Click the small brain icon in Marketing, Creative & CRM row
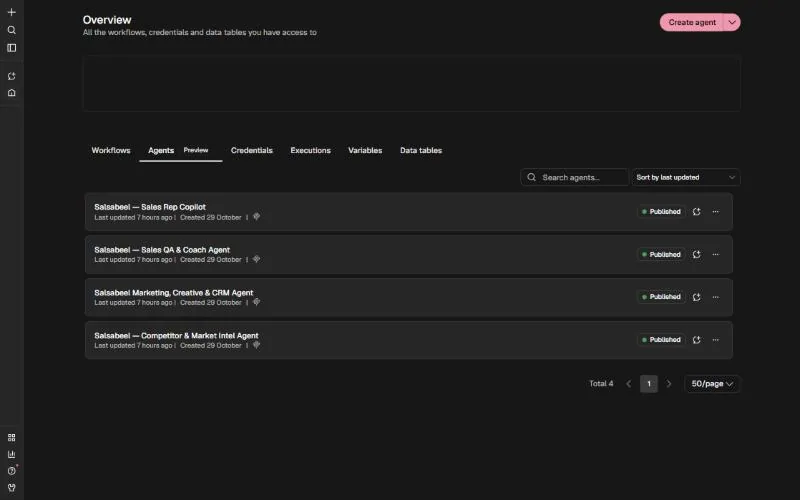Viewport: 800px width, 500px height. point(257,302)
